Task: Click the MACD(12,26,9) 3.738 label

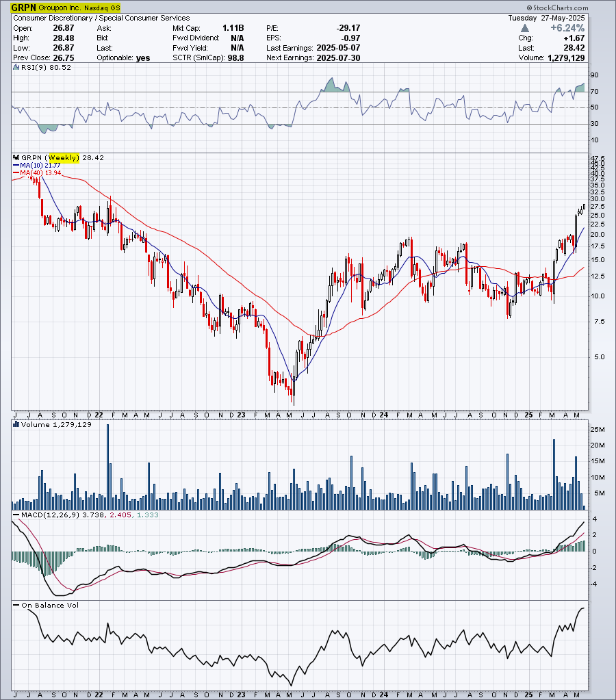Action: [x=62, y=515]
